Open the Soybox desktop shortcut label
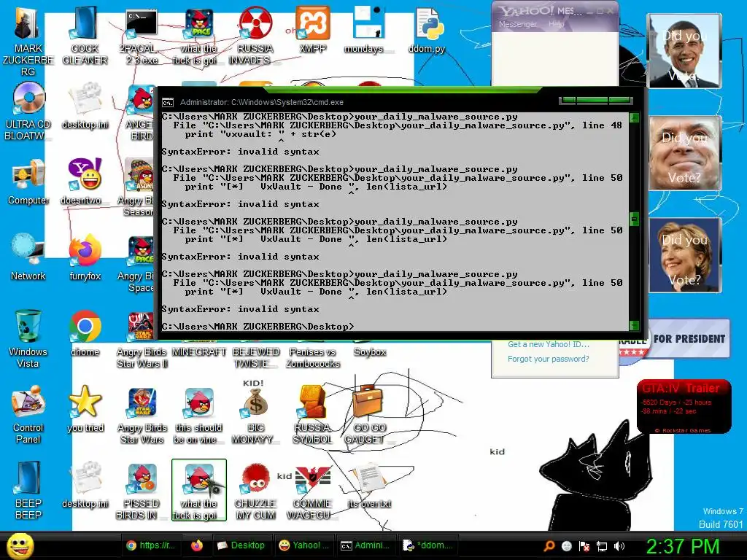747x560 pixels. [370, 352]
